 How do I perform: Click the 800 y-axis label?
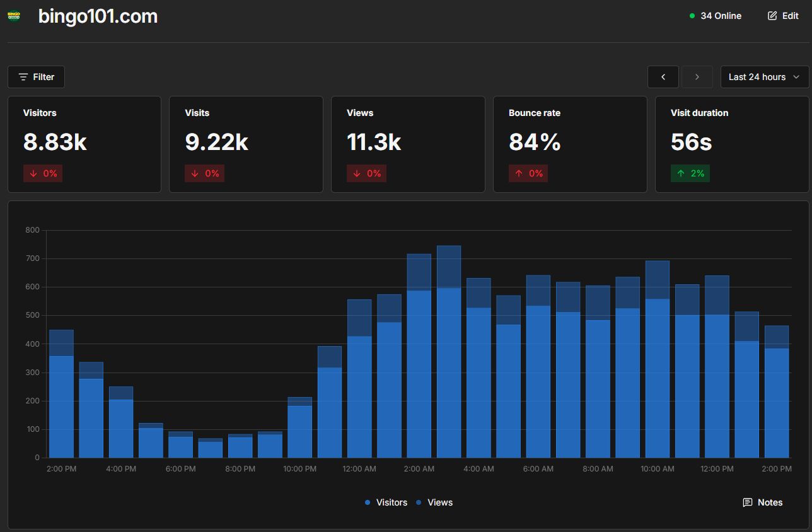(33, 230)
